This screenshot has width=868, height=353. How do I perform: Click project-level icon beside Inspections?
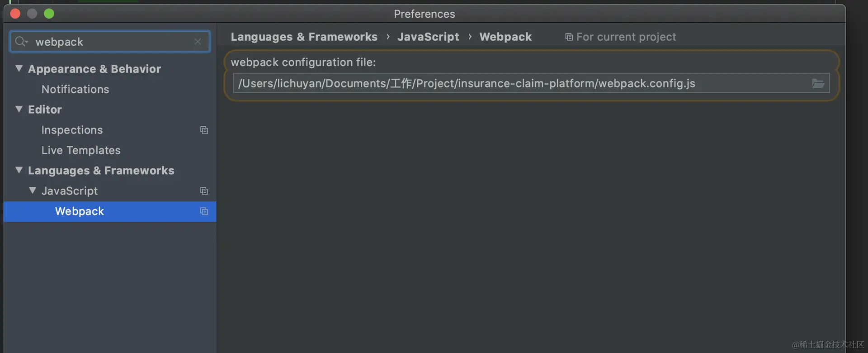204,130
